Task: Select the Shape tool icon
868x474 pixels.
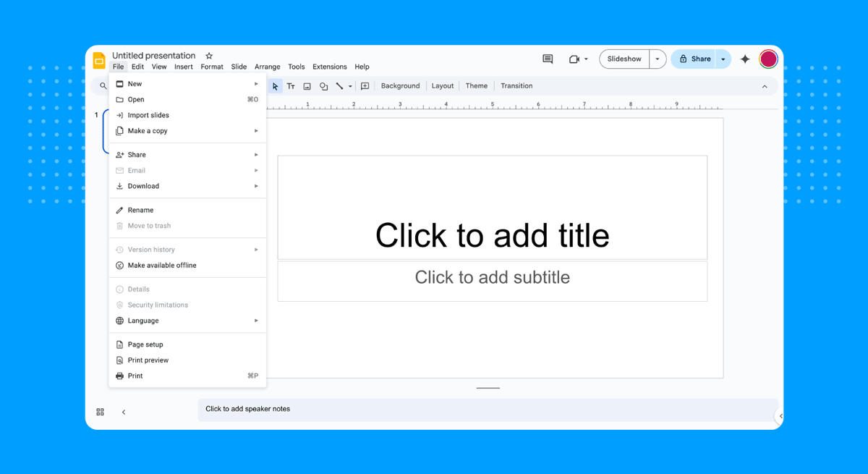Action: pos(323,86)
